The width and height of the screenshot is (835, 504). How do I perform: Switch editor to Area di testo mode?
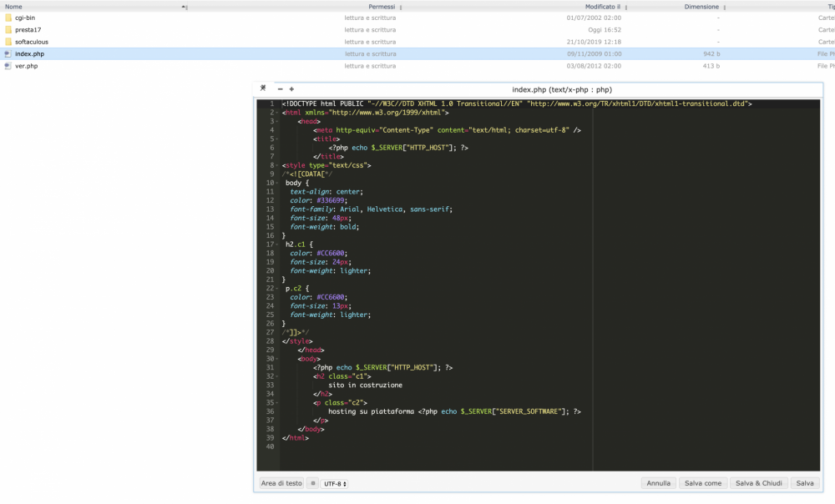281,483
